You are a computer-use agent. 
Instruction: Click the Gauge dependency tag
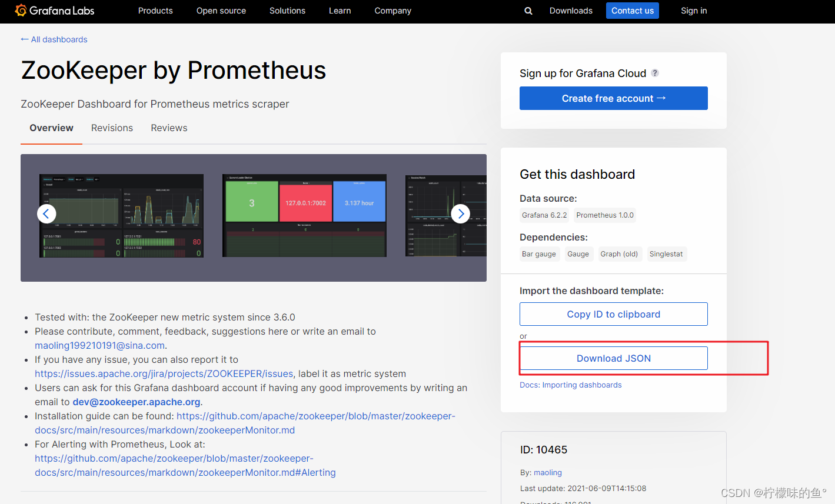pos(578,254)
